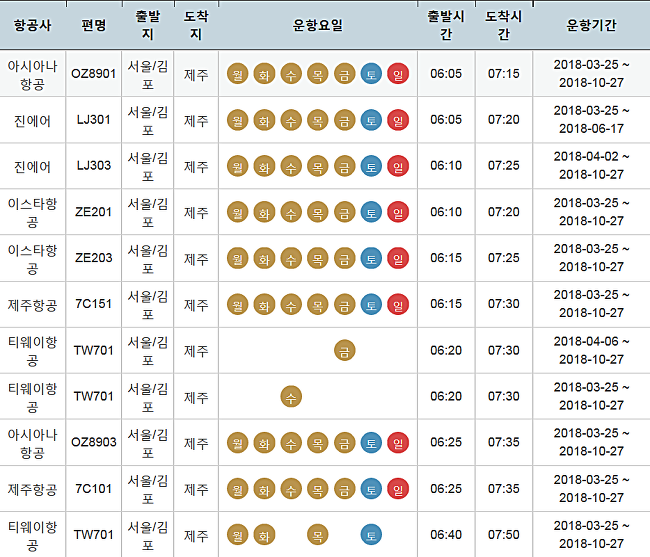
Task: Select flight number OZ8901
Action: tap(93, 74)
